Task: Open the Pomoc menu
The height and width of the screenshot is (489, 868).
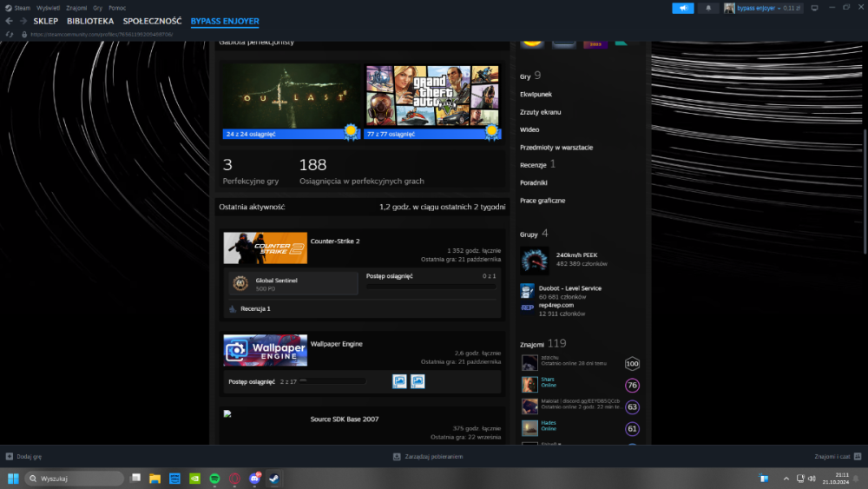Action: [117, 8]
